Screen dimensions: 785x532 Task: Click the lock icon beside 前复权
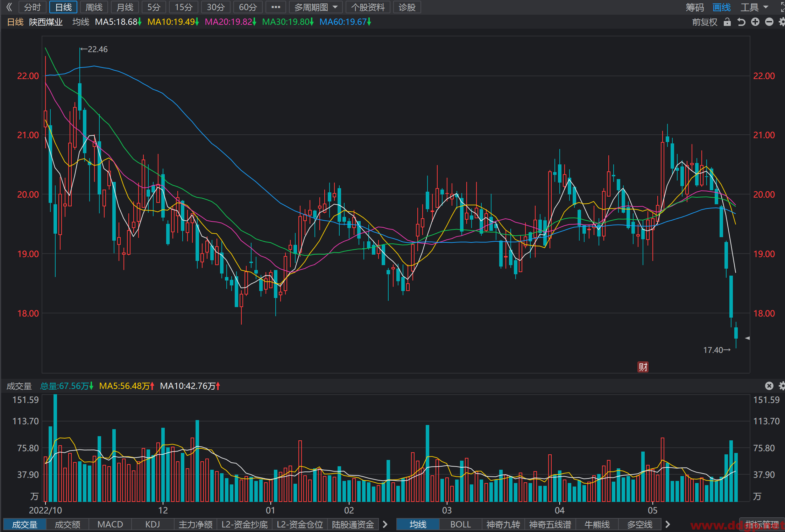[727, 22]
